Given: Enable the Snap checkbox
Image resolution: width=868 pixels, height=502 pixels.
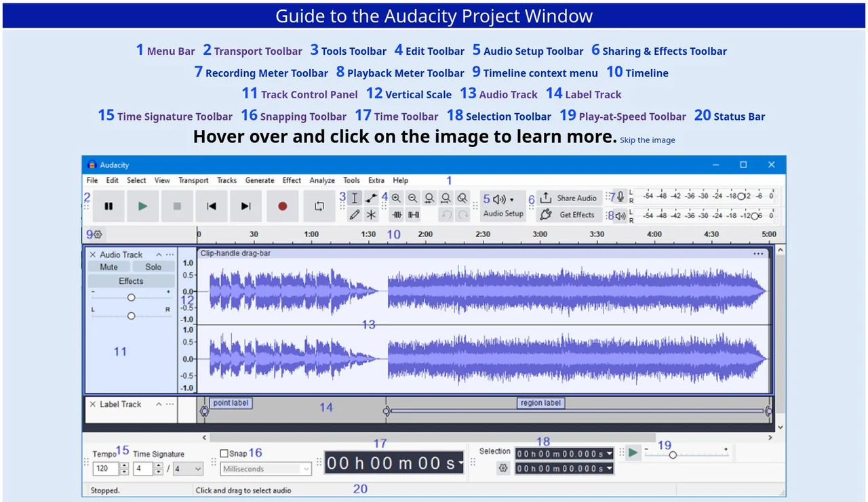Looking at the screenshot, I should coord(224,453).
